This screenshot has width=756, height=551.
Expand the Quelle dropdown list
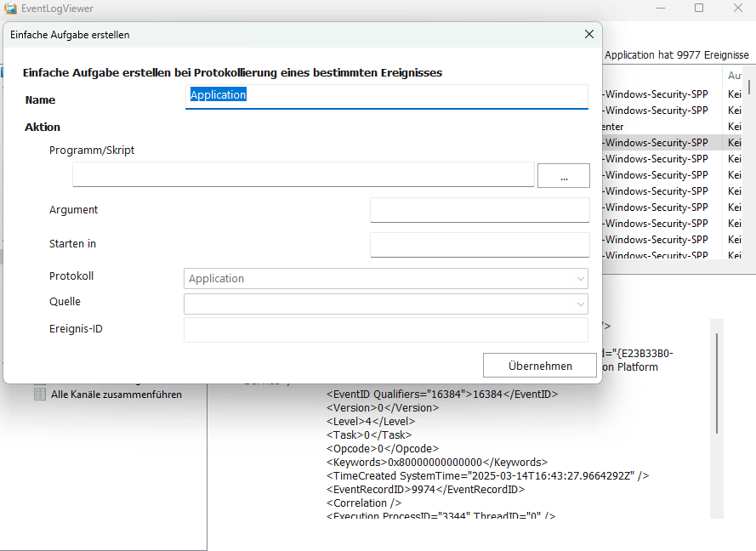click(385, 304)
